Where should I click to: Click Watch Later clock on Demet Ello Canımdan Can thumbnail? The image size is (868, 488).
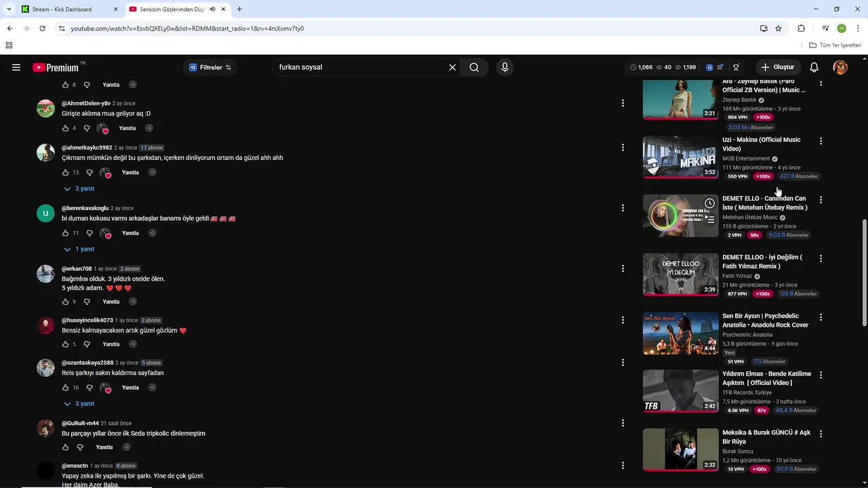(x=709, y=203)
